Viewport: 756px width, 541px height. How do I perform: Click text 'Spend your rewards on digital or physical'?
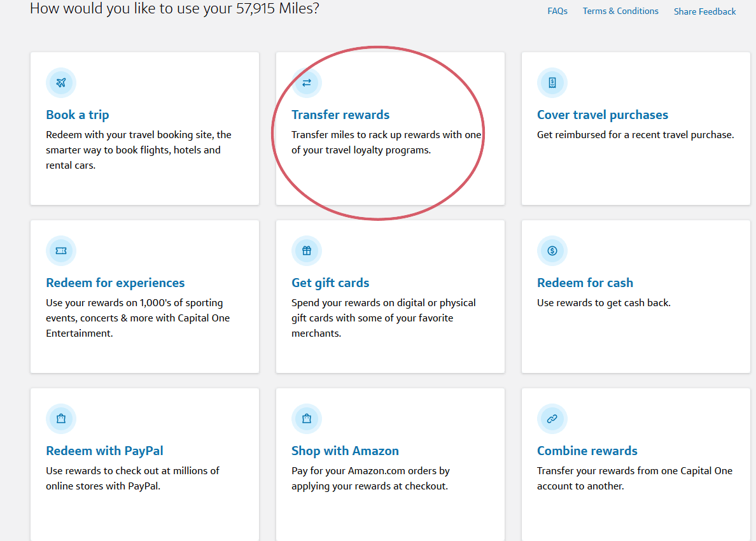(383, 303)
